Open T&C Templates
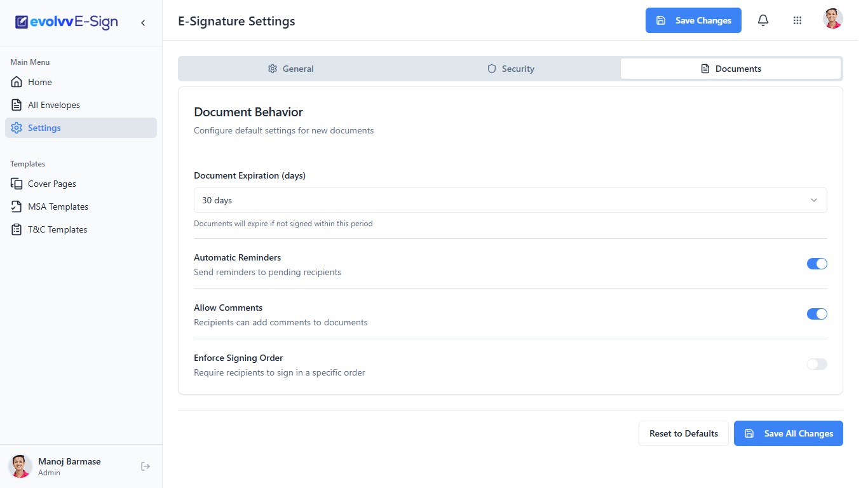This screenshot has width=868, height=488. [81, 229]
